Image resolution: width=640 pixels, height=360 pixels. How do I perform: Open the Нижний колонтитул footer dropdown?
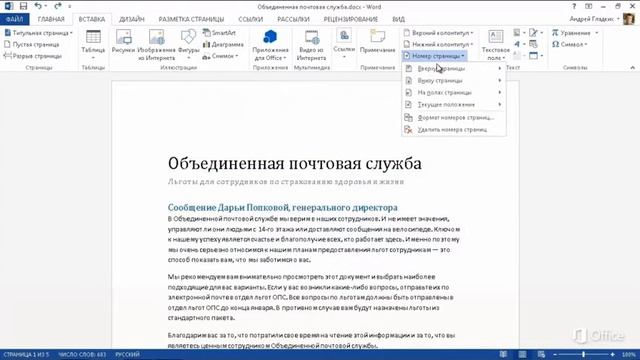(x=438, y=44)
